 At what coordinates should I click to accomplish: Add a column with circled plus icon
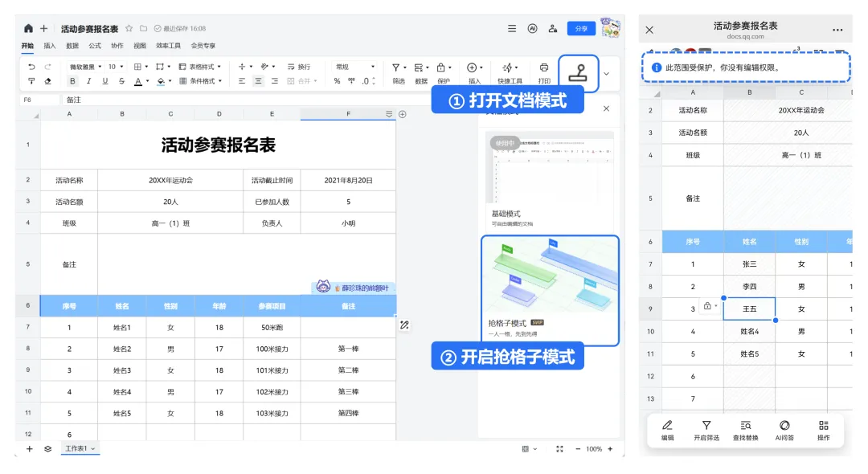pyautogui.click(x=403, y=115)
